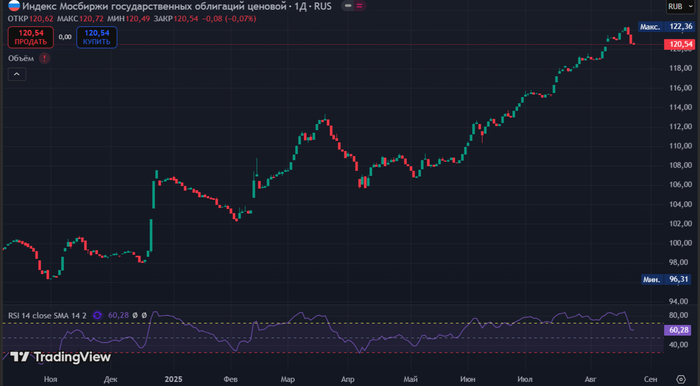
Task: Click the pink wave indicator icon beside title
Action: coord(359,6)
